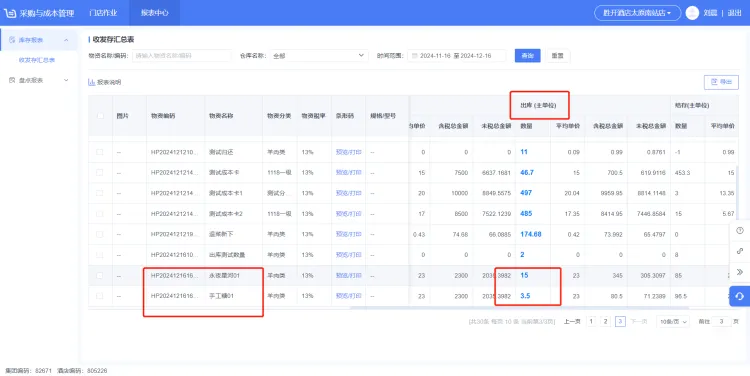Click the 报表说明 chart icon

[x=91, y=82]
